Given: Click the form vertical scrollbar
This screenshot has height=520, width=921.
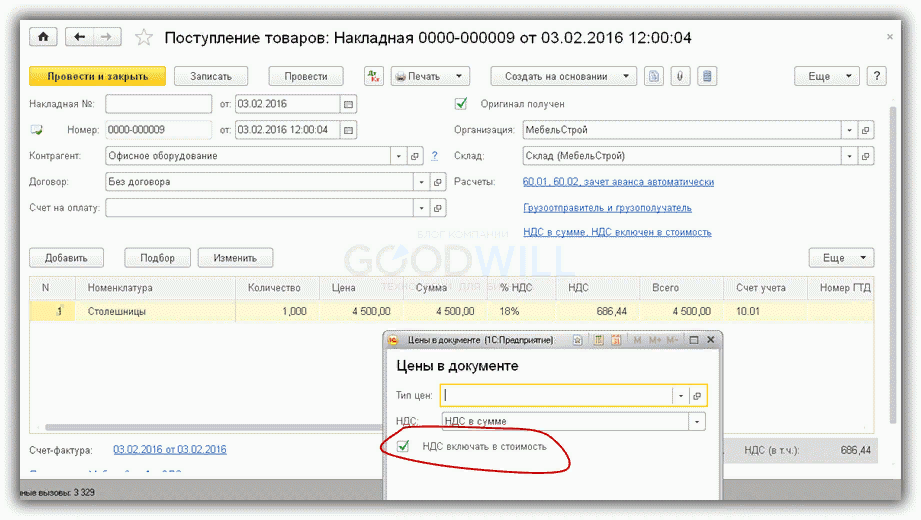Looking at the screenshot, I should (893, 264).
